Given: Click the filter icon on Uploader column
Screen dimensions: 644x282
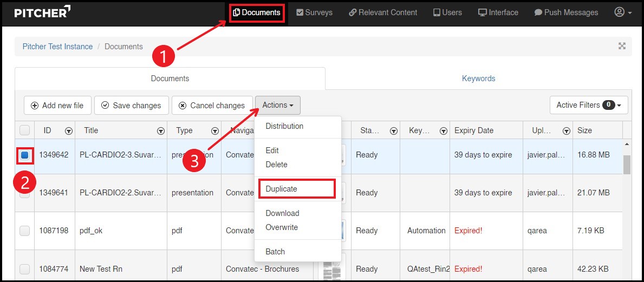Looking at the screenshot, I should click(x=566, y=131).
